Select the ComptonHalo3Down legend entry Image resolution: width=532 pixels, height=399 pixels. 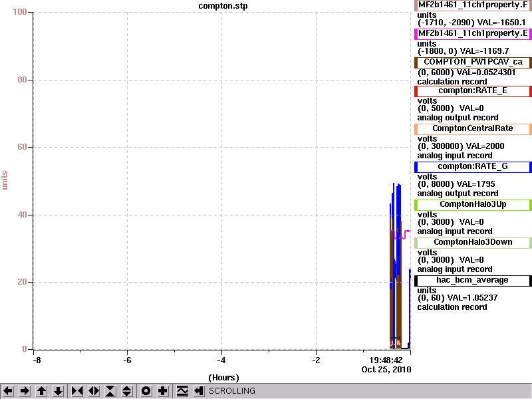click(473, 242)
